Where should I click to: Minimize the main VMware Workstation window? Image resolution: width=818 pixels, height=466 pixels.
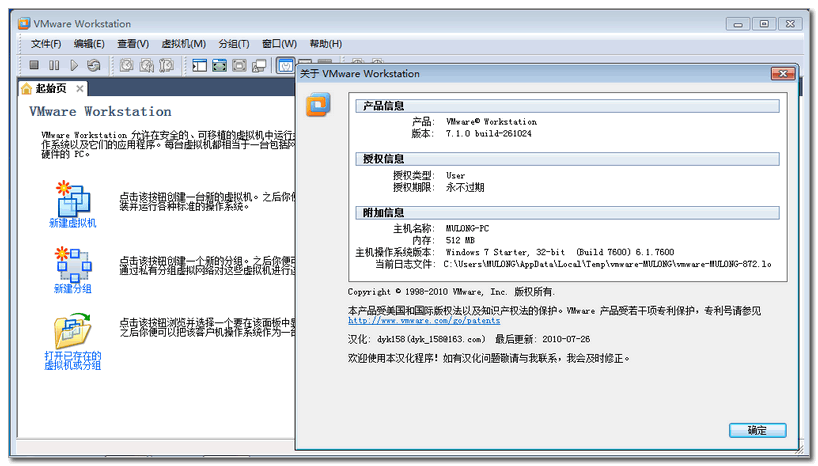(x=738, y=24)
